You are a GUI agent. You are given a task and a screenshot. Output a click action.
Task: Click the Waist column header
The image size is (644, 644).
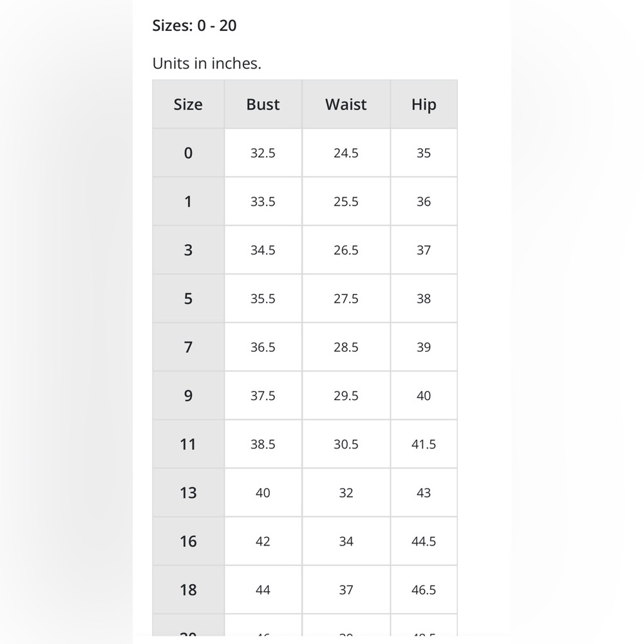tap(346, 104)
